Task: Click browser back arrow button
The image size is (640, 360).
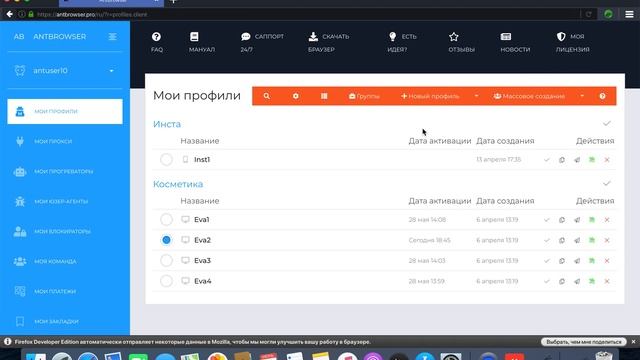Action: click(9, 14)
